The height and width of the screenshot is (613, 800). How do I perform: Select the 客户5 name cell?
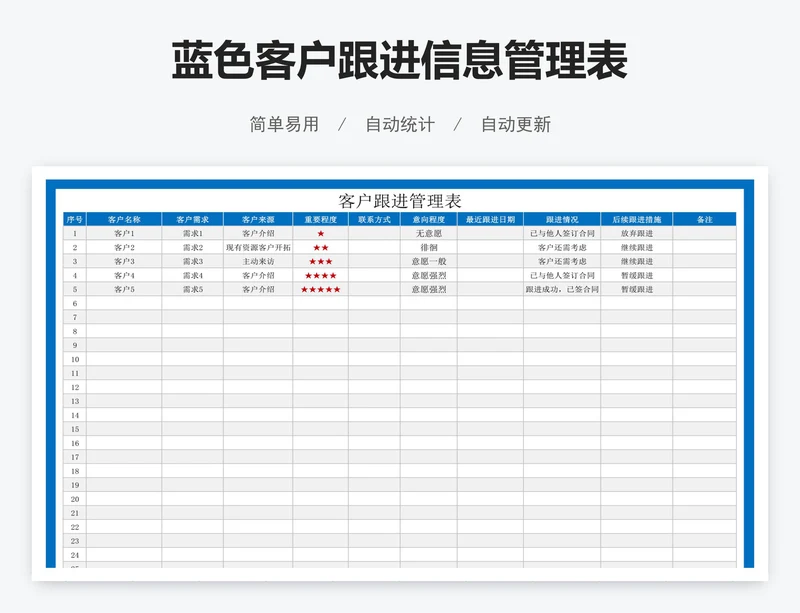pos(124,289)
